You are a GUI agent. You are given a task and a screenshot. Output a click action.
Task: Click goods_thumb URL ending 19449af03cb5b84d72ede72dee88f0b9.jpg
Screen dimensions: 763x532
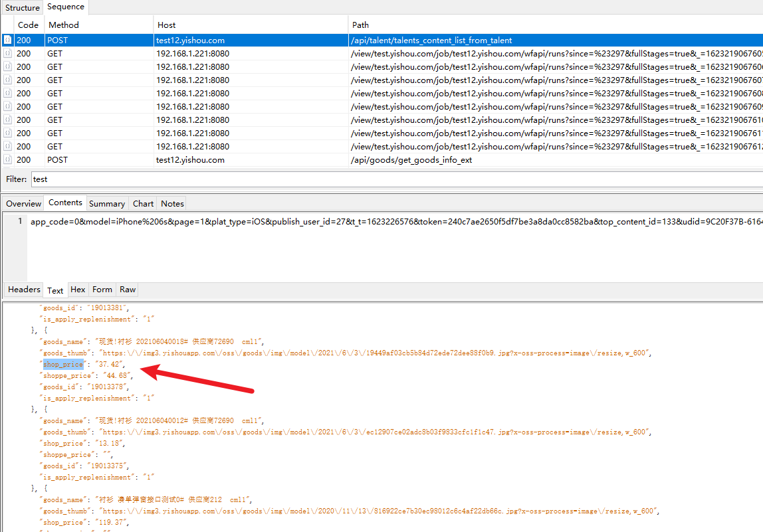[375, 353]
